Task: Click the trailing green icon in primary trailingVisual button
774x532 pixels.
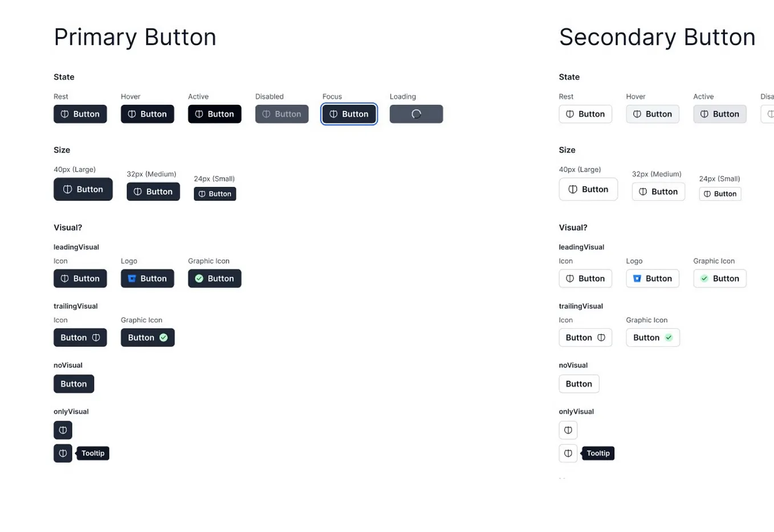Action: [162, 337]
